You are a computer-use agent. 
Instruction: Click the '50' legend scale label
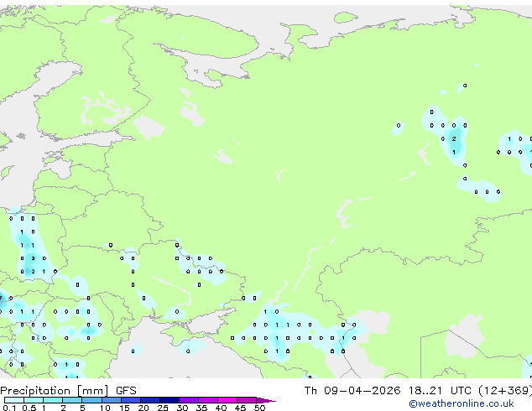tap(259, 408)
